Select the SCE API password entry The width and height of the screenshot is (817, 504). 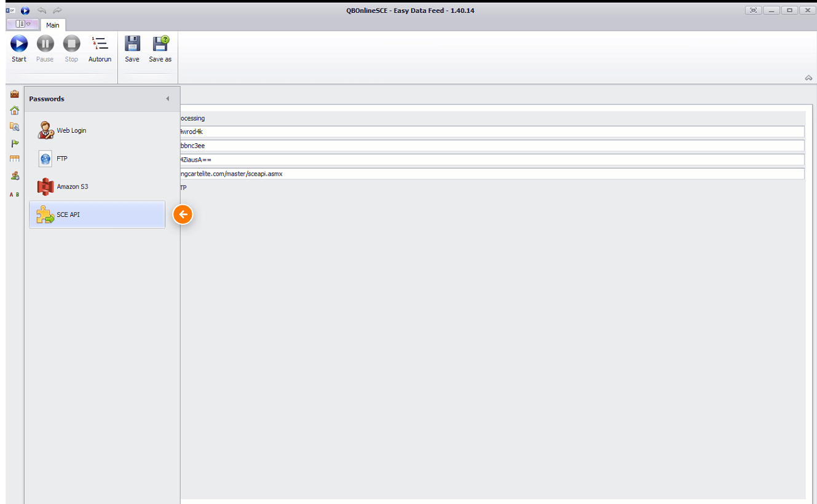[97, 215]
